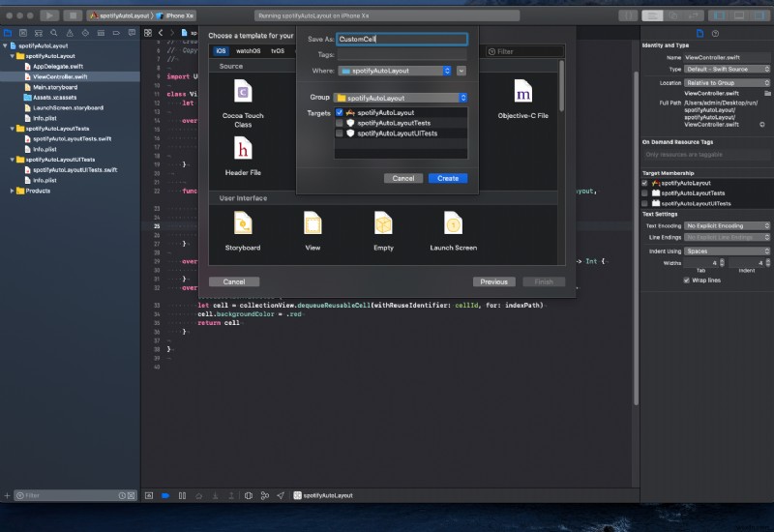Select the Storyboard template icon
774x532 pixels.
pyautogui.click(x=243, y=224)
